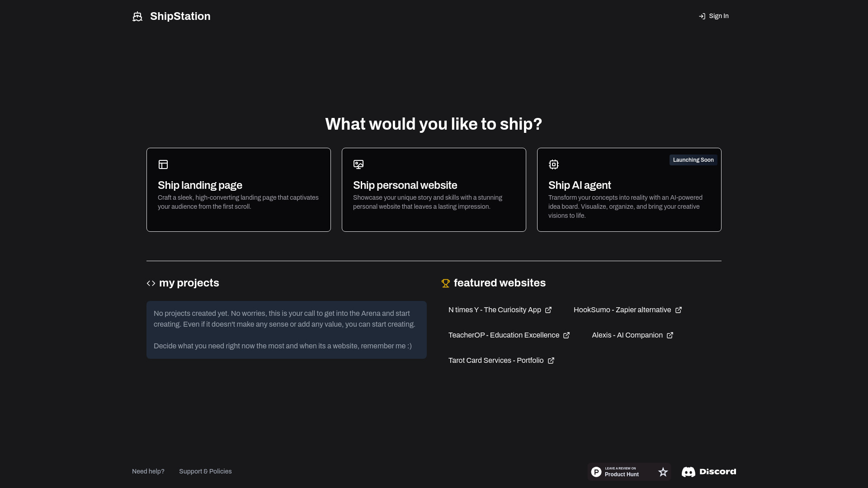Open Tarot Card Services - Portfolio link

point(501,361)
